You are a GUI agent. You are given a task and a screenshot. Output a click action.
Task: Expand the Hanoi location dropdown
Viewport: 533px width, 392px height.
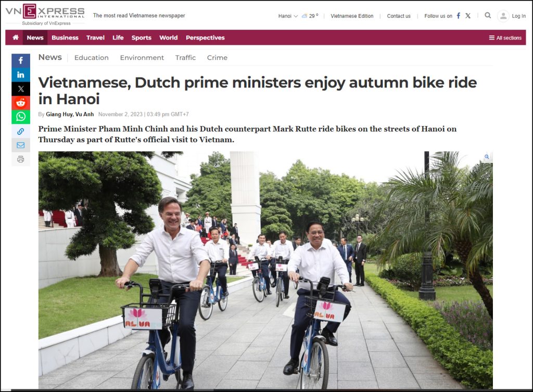(x=287, y=16)
